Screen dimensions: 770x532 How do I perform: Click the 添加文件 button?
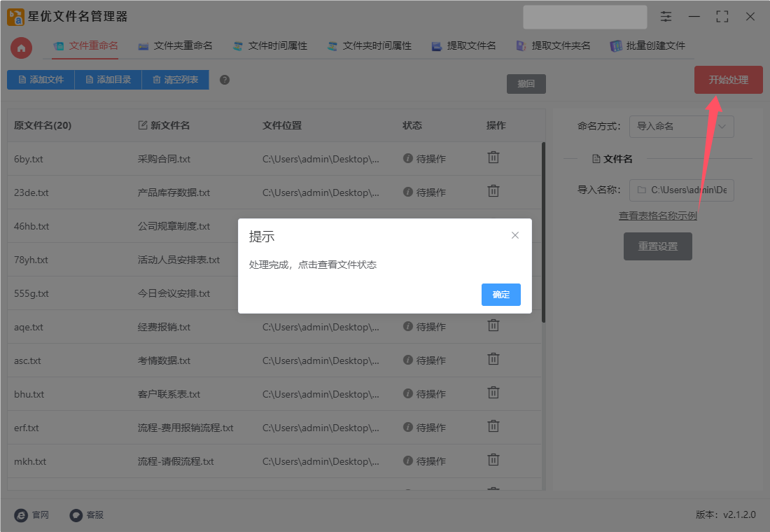(x=41, y=80)
